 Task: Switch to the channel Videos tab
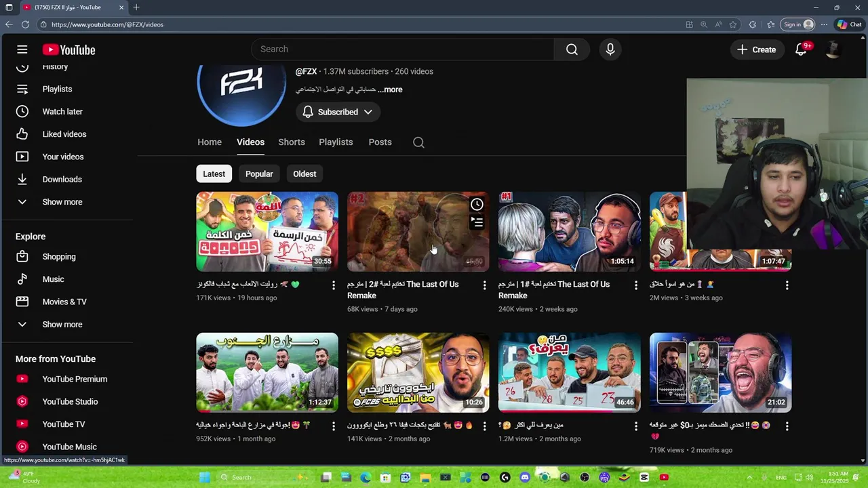tap(250, 142)
